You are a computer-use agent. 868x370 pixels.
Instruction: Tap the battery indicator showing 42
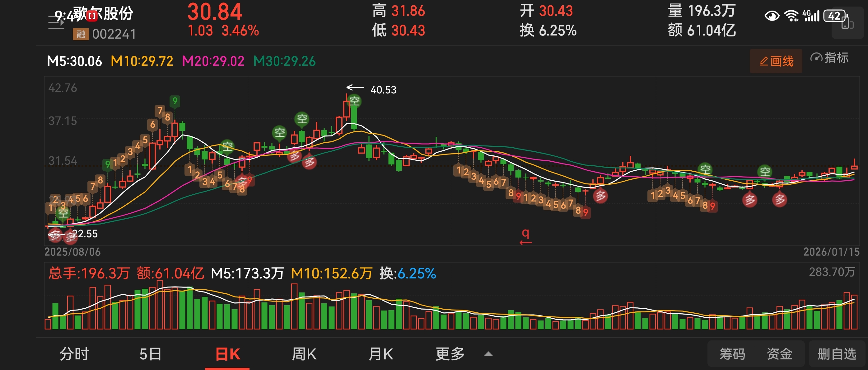(x=835, y=16)
